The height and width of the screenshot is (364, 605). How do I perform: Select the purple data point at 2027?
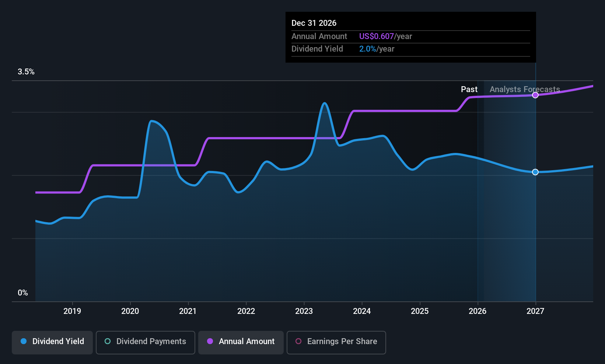point(535,95)
